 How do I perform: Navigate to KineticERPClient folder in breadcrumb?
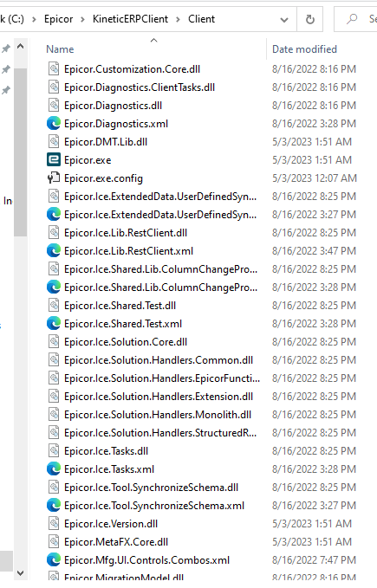point(130,19)
